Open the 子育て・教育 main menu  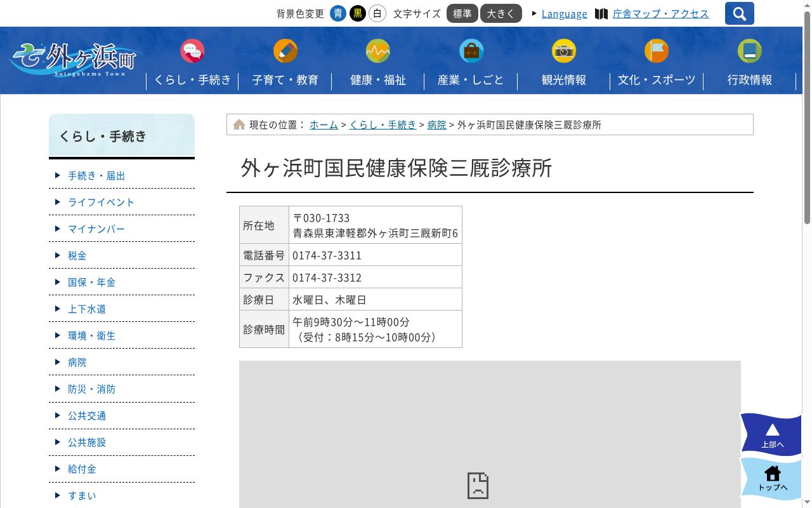[285, 80]
